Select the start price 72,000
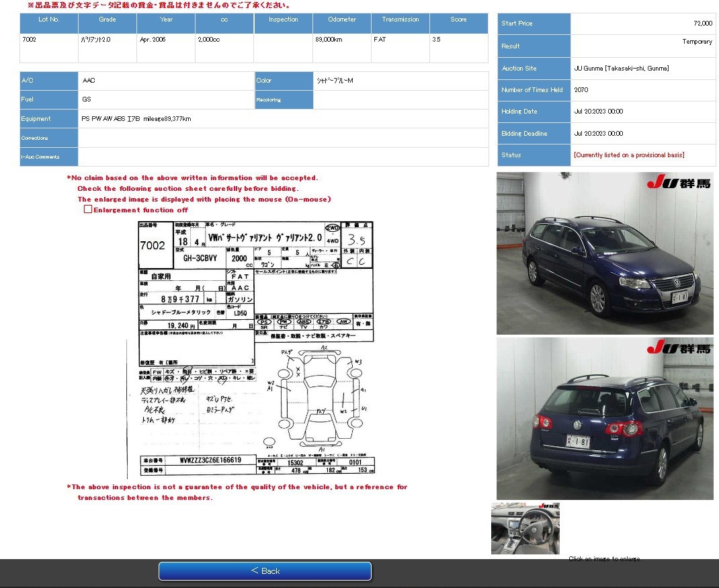This screenshot has height=588, width=719. pyautogui.click(x=703, y=23)
